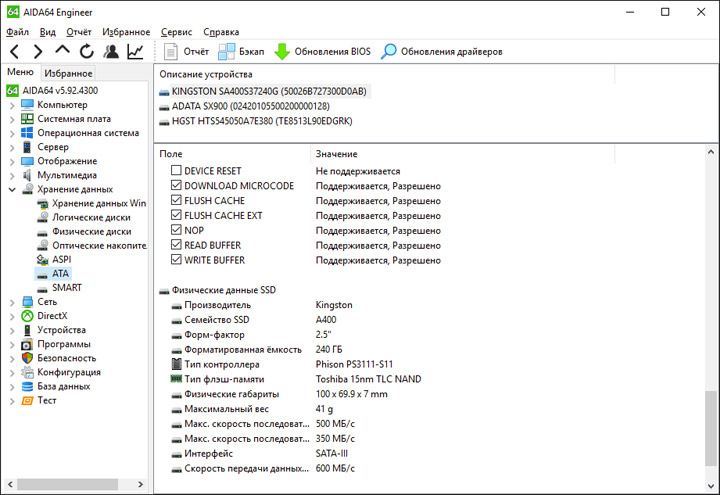Screen dimensions: 720x495
Task: Expand Операционная система chevron
Action: pos(12,134)
